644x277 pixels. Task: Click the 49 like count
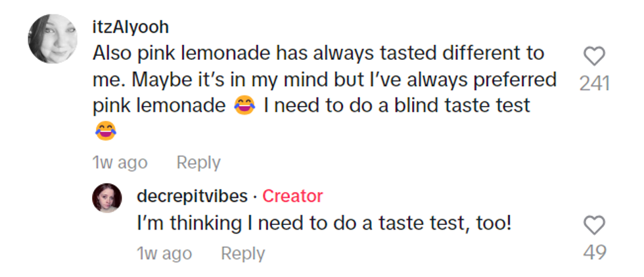click(595, 252)
